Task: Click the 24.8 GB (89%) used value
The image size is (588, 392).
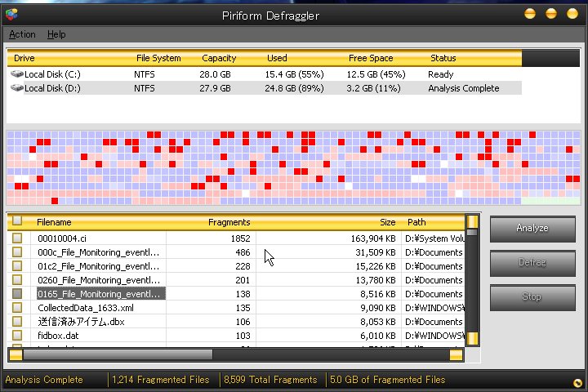Action: pos(294,88)
